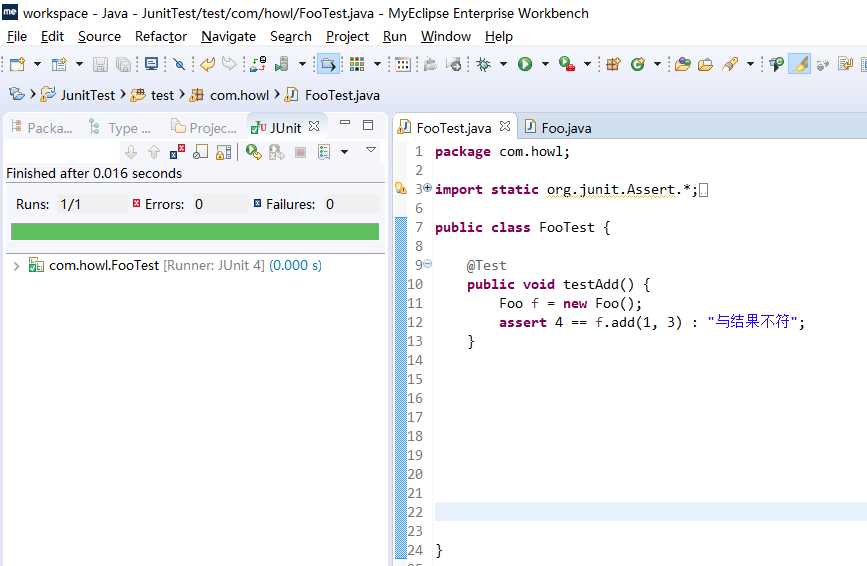This screenshot has height=566, width=867.
Task: Open the JUnit View Menu triangle
Action: [371, 150]
